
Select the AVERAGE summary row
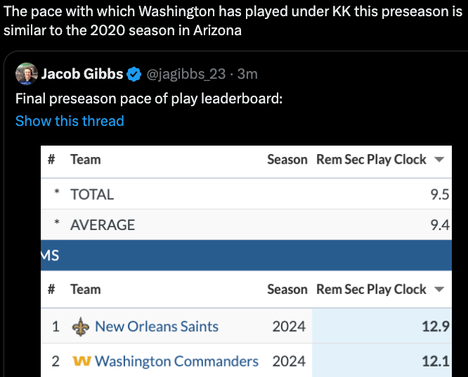(246, 225)
